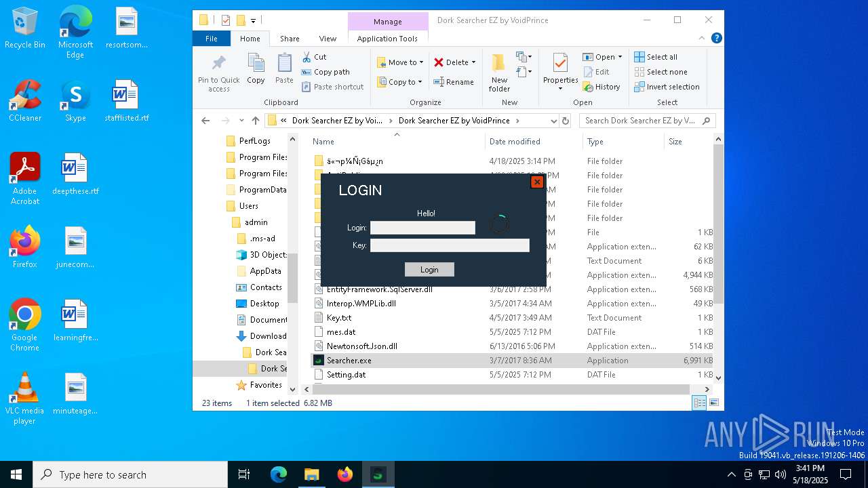Viewport: 868px width, 488px height.
Task: Show hidden system tray icons
Action: (x=731, y=474)
